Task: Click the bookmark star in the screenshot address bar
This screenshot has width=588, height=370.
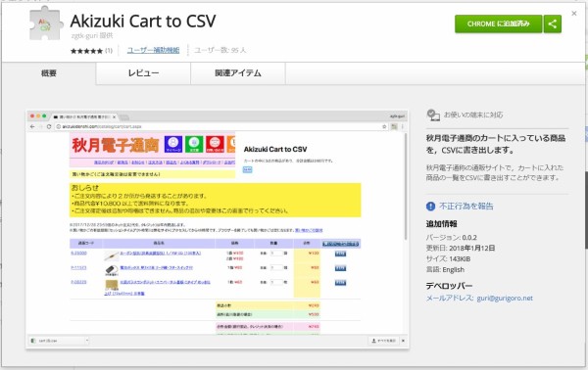Action: point(384,126)
